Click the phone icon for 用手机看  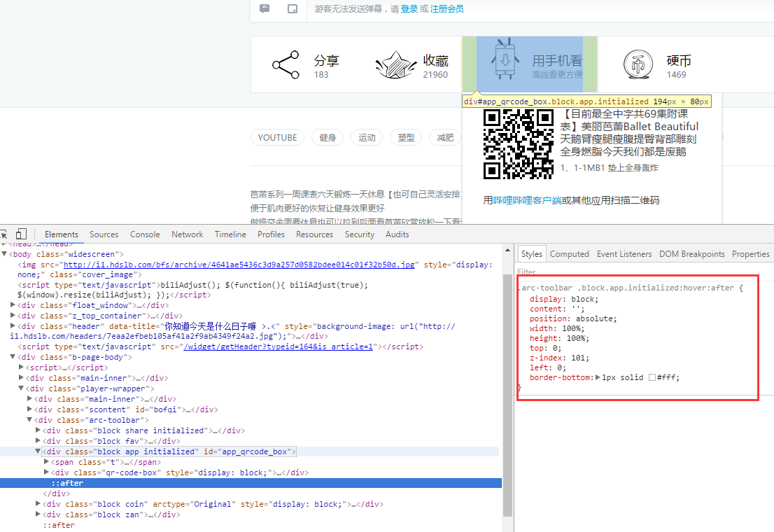click(505, 59)
